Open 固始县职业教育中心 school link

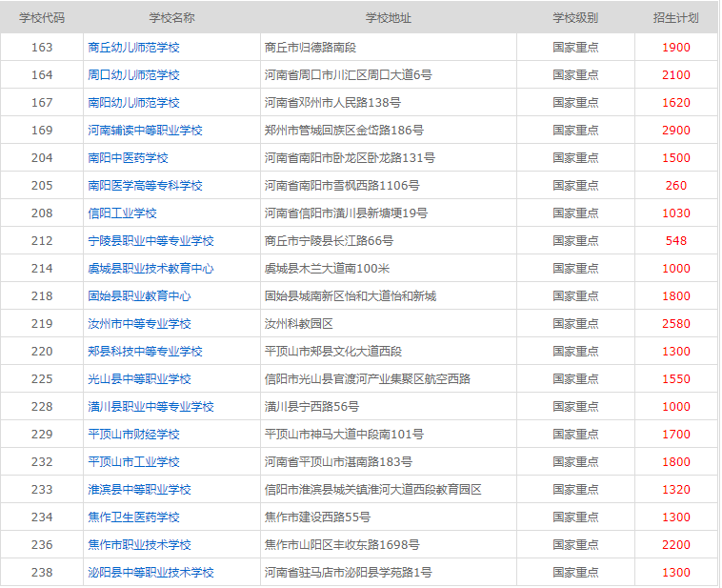click(x=139, y=295)
